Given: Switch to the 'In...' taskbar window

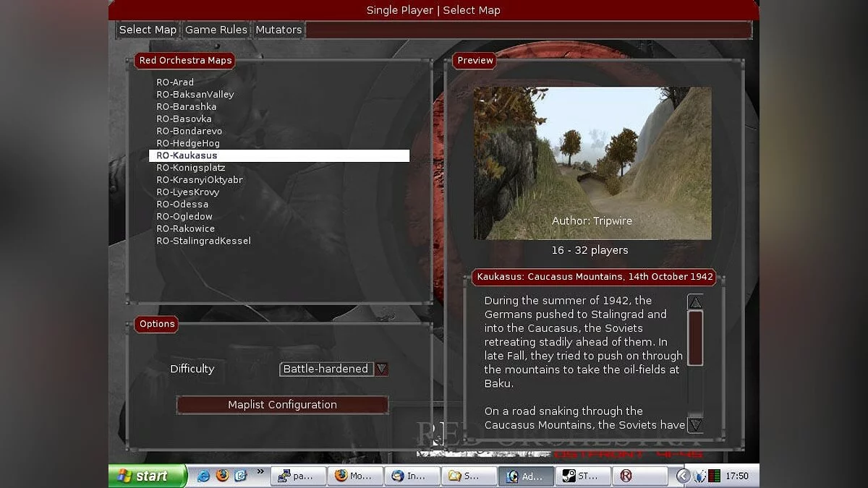Looking at the screenshot, I should tap(412, 476).
